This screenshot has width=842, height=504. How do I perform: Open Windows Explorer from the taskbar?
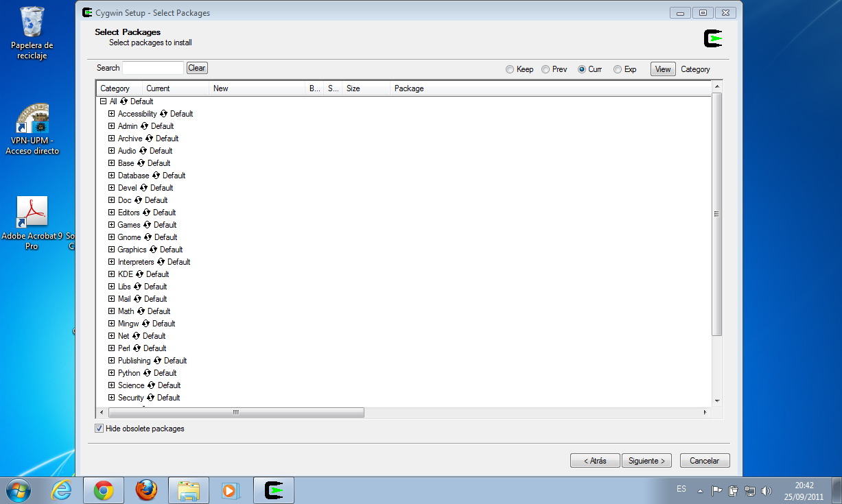click(x=189, y=490)
